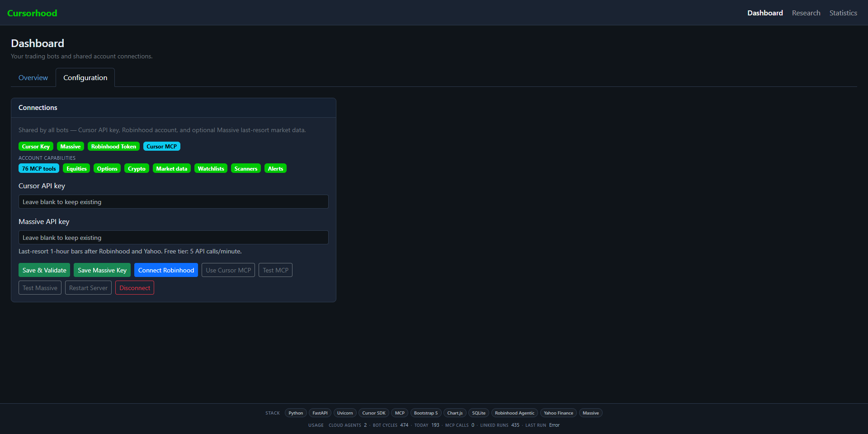Image resolution: width=868 pixels, height=434 pixels.
Task: Click the Market data badge
Action: tap(172, 168)
